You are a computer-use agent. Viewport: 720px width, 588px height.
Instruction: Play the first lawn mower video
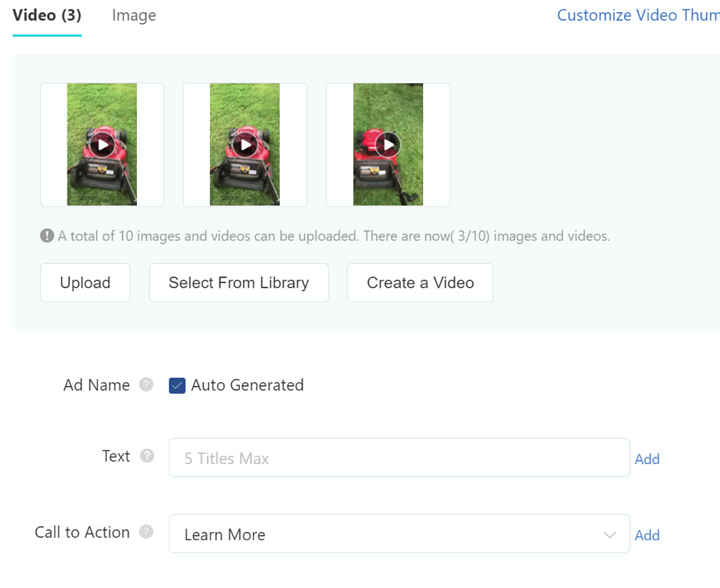103,145
